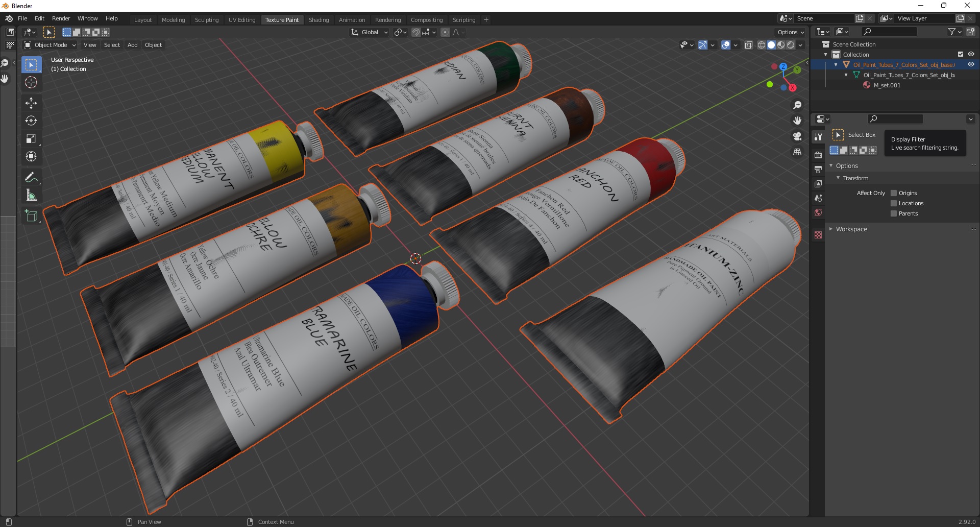Image resolution: width=980 pixels, height=527 pixels.
Task: Open the Window menu
Action: coord(87,18)
